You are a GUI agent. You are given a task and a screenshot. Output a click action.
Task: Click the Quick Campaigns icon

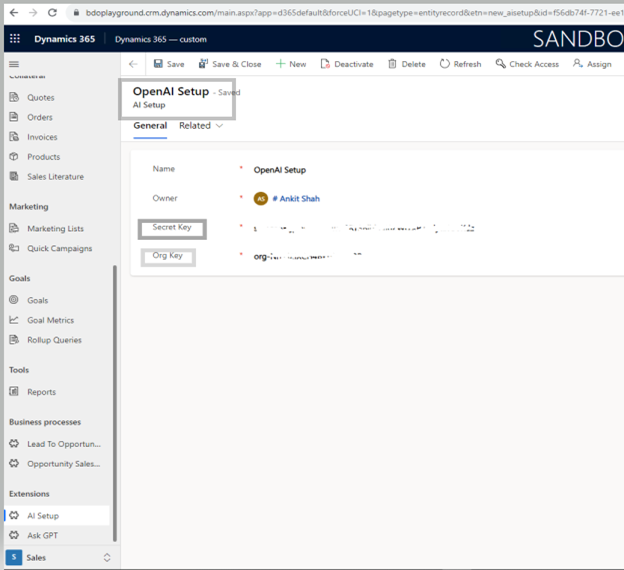click(14, 248)
